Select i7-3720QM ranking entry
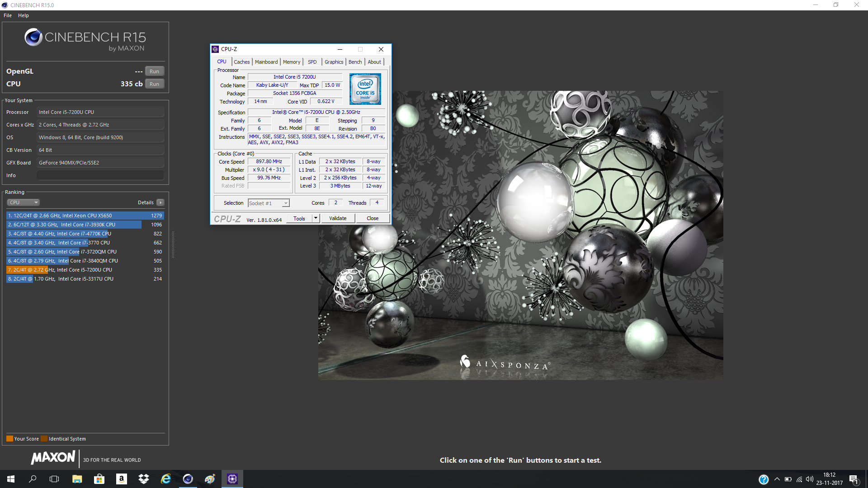Image resolution: width=868 pixels, height=488 pixels. (x=85, y=252)
